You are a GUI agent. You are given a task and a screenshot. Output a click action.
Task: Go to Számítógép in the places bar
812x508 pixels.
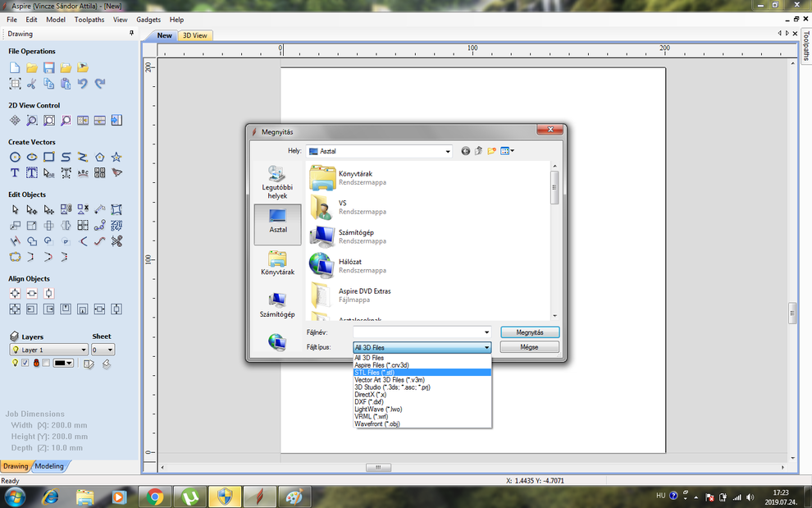coord(277,304)
